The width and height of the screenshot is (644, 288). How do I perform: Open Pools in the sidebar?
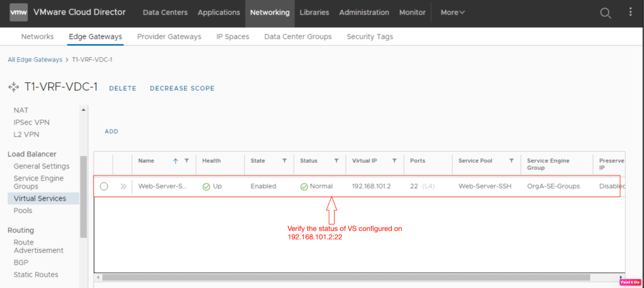click(x=23, y=211)
